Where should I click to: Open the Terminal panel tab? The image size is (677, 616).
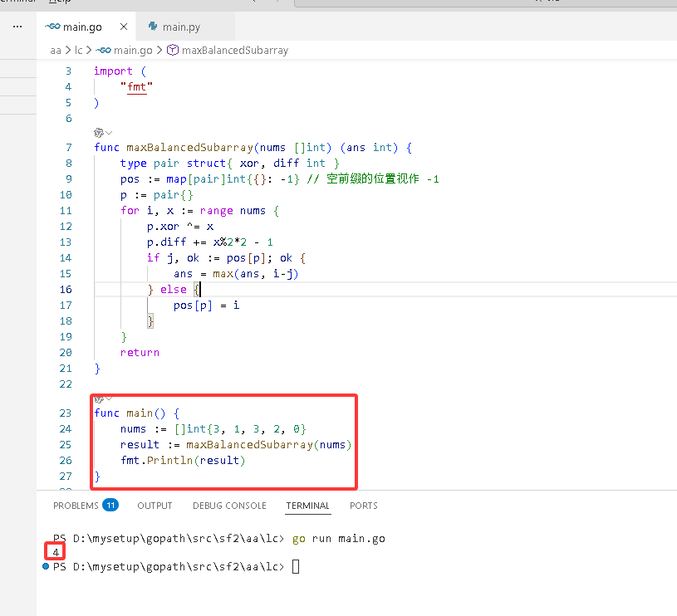pos(308,506)
